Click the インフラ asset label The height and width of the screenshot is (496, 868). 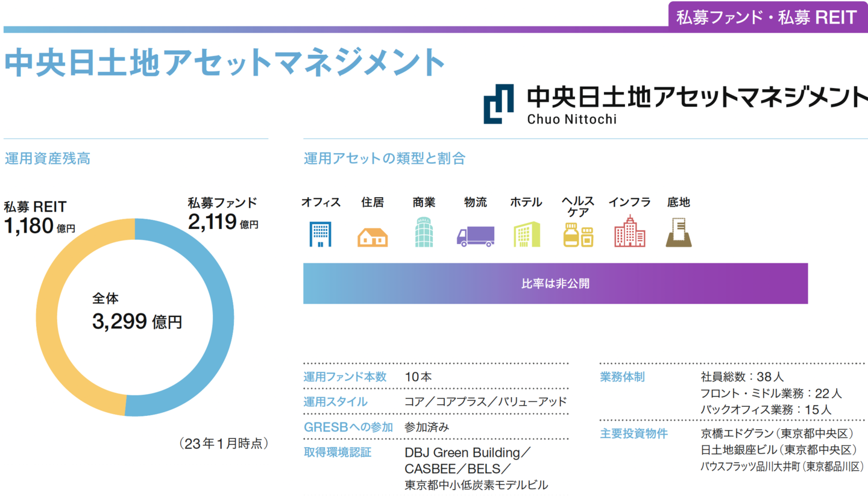click(629, 202)
